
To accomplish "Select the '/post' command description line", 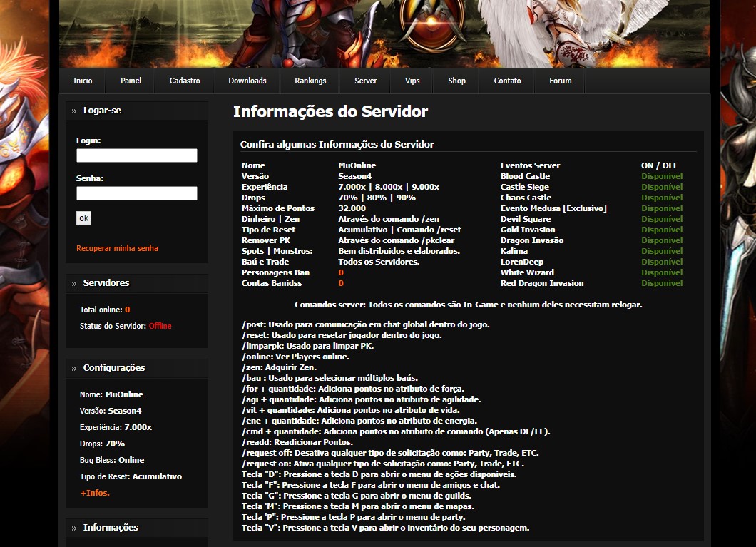I will (366, 324).
